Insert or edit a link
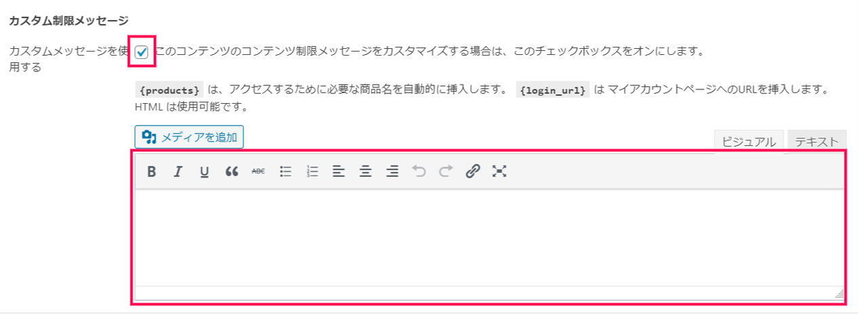 click(473, 172)
